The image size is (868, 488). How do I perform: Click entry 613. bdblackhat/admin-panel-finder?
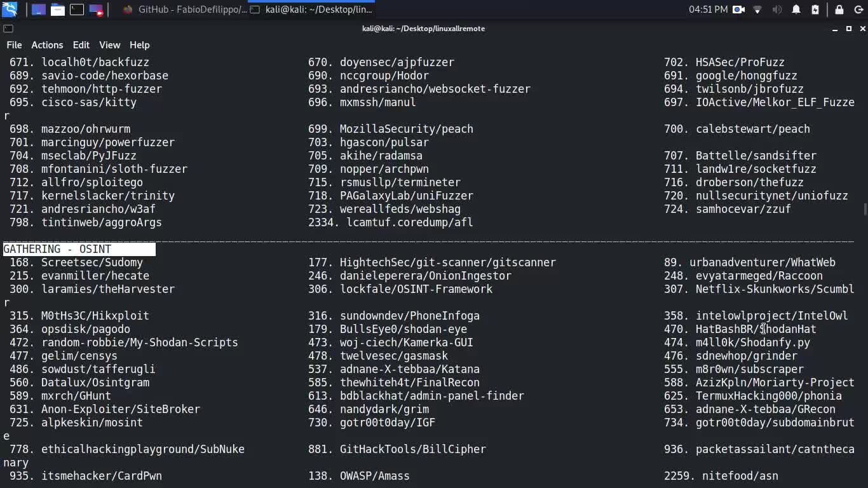tap(416, 396)
